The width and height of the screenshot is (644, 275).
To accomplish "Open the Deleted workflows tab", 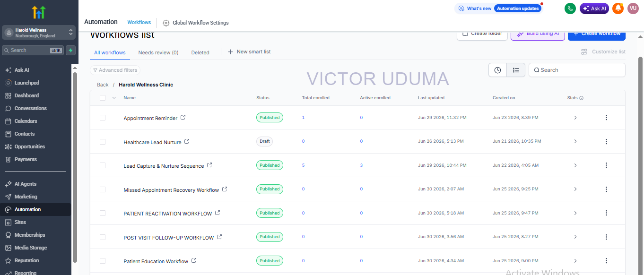I will 200,52.
